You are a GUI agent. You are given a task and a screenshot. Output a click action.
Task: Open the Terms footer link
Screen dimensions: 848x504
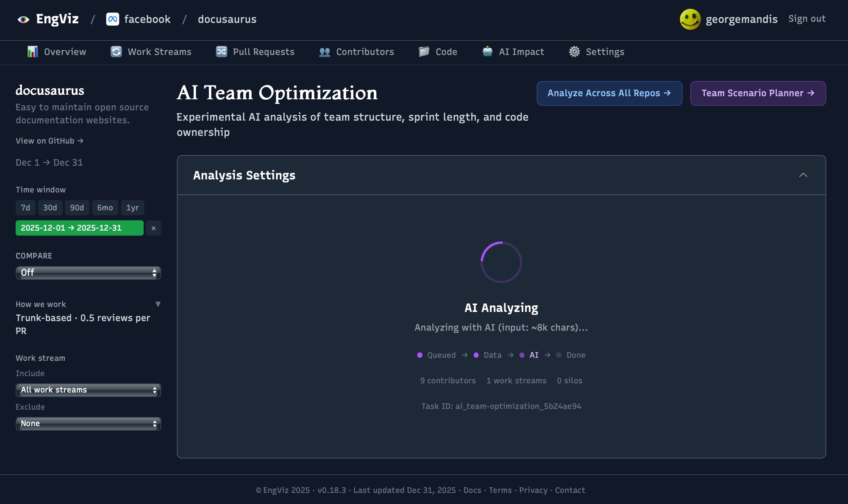point(500,490)
